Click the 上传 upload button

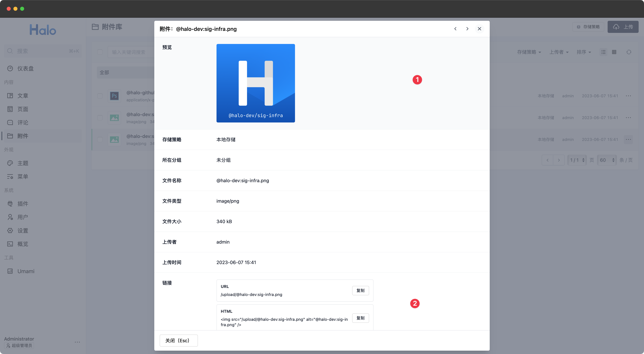point(623,27)
